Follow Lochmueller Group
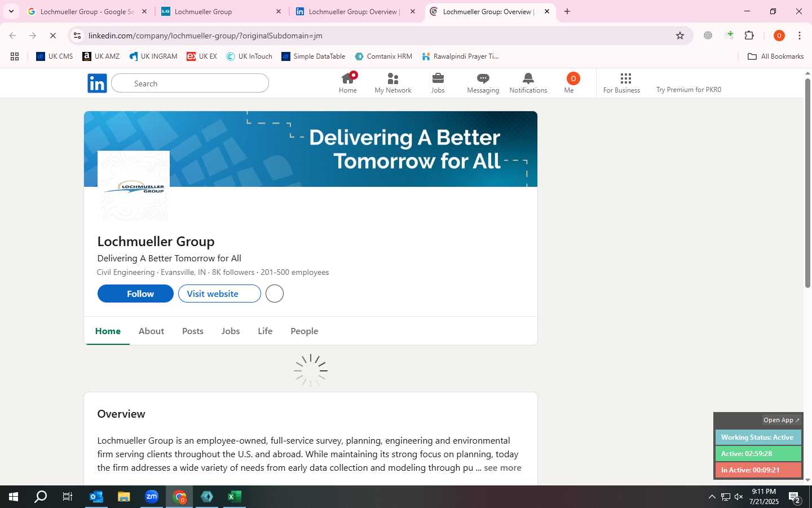Viewport: 812px width, 508px height. (135, 294)
